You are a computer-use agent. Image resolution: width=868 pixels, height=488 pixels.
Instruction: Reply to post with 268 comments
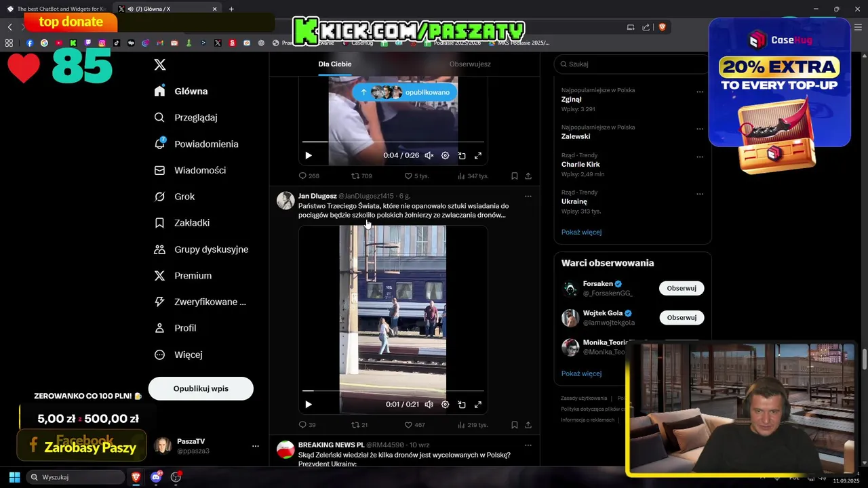[x=309, y=176]
